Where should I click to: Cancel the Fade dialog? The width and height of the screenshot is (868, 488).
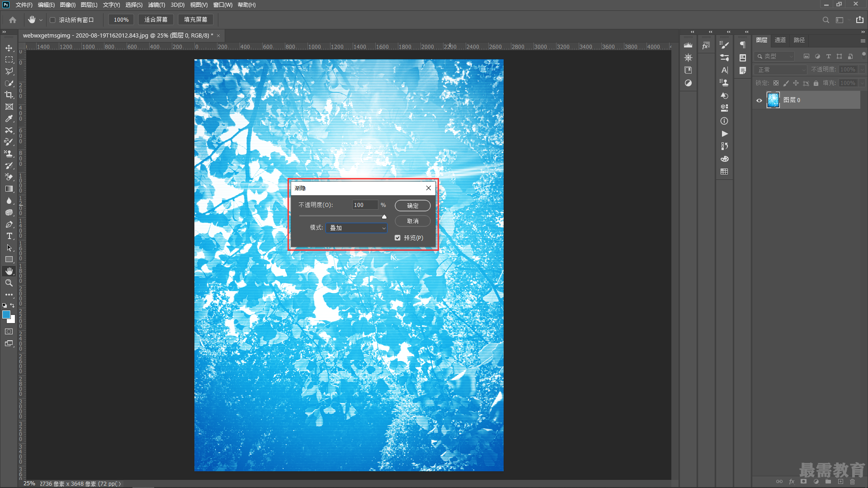point(412,221)
